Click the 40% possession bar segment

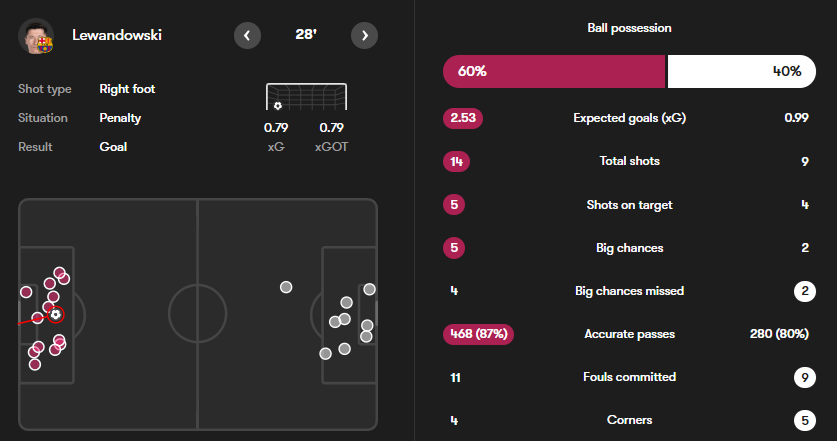coord(741,72)
